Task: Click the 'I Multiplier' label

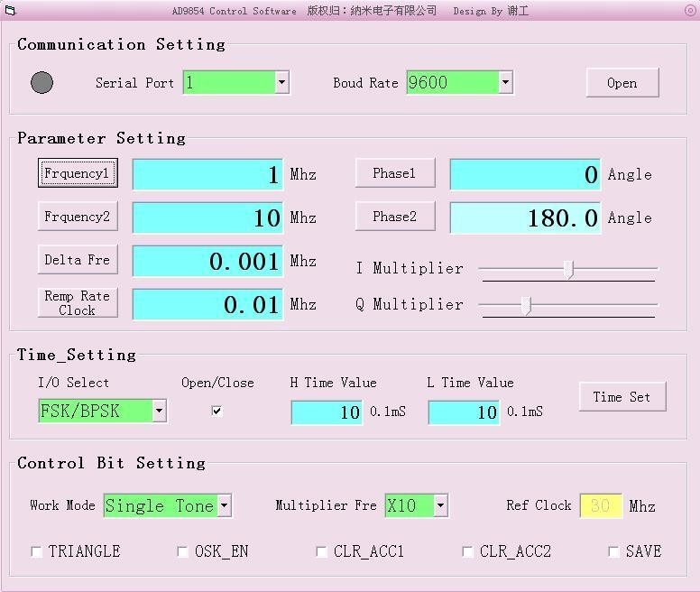Action: click(410, 268)
